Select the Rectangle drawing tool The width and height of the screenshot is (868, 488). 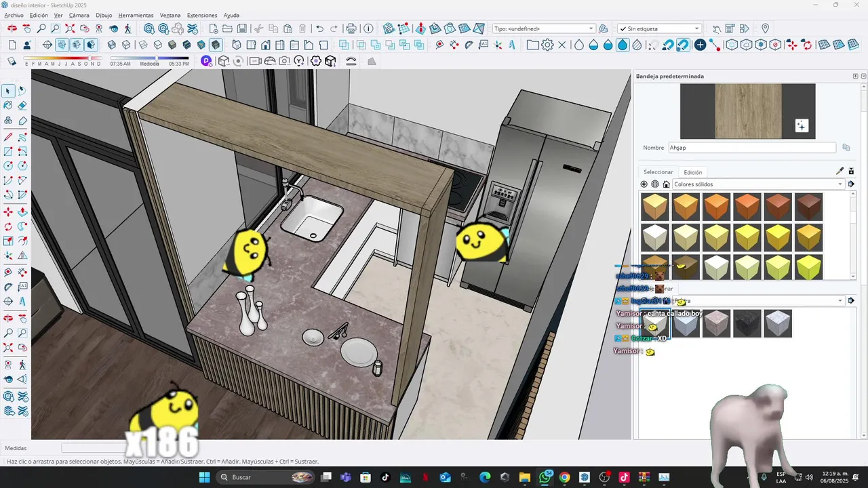point(7,152)
